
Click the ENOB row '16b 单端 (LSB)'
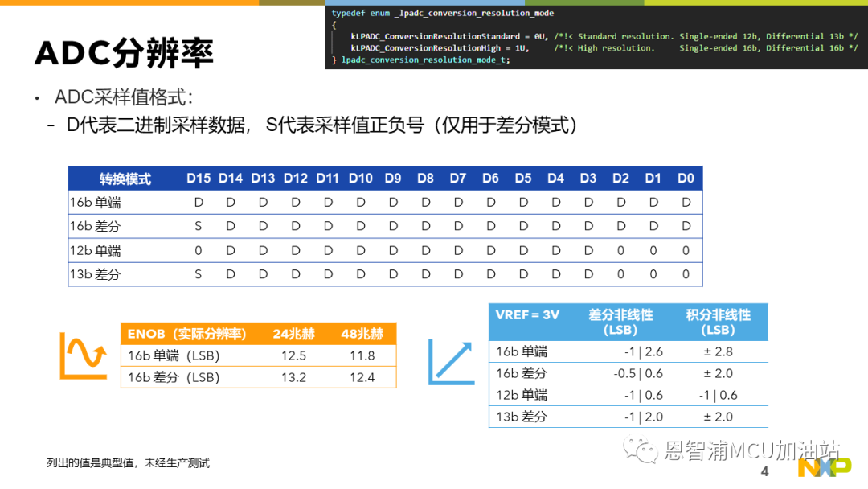pyautogui.click(x=174, y=355)
